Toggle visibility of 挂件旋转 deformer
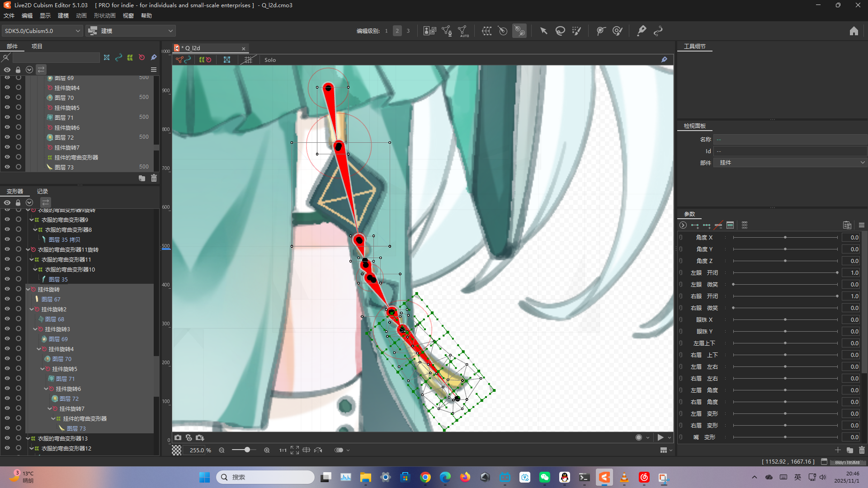The height and width of the screenshot is (488, 868). click(x=7, y=289)
